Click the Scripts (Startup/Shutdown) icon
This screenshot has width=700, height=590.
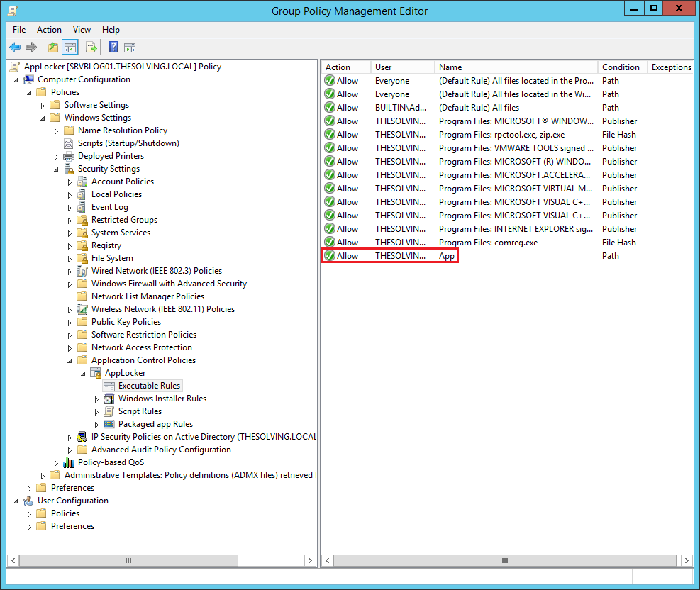pos(68,143)
